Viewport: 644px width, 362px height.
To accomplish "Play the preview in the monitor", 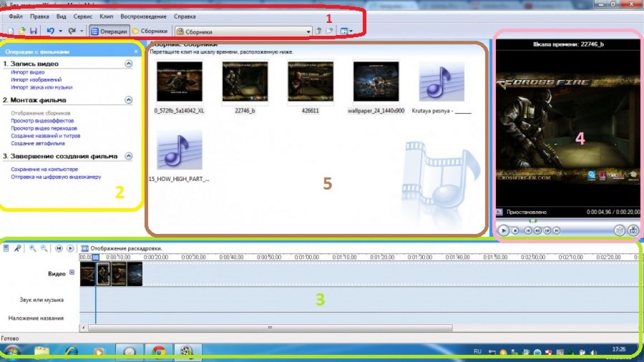I will click(x=504, y=231).
